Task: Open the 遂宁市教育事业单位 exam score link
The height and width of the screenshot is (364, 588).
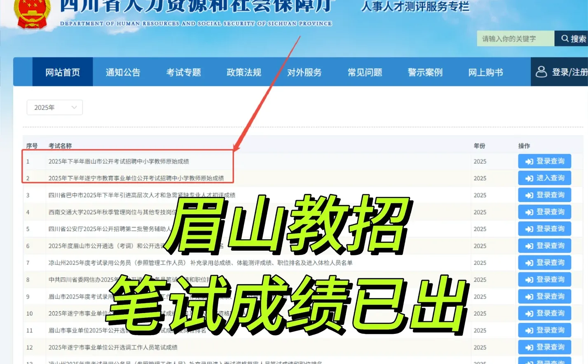Action: pos(136,178)
